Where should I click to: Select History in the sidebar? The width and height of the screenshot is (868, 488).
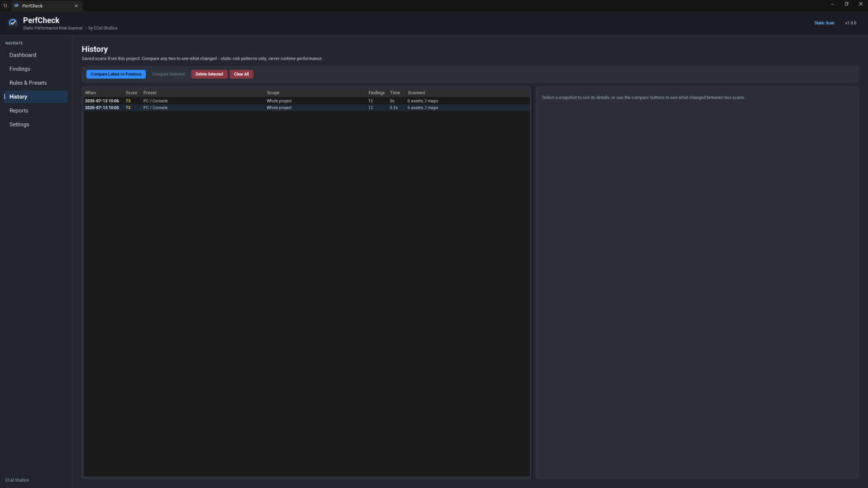tap(36, 97)
